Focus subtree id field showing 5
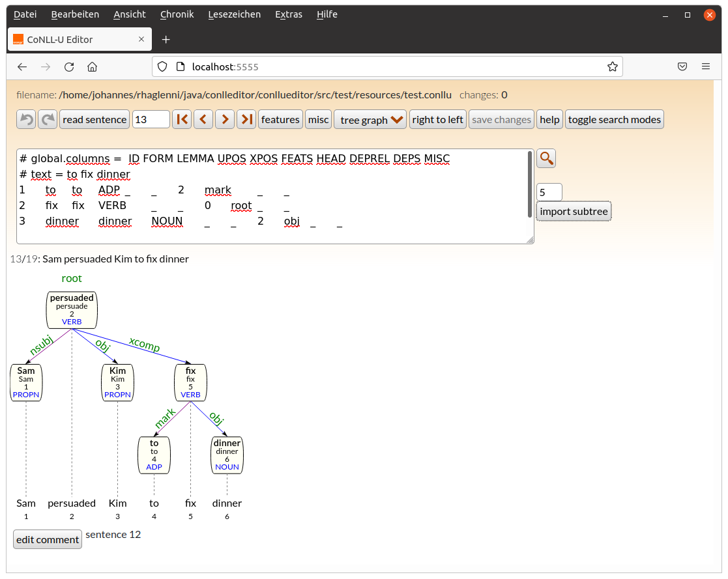The width and height of the screenshot is (728, 579). (x=549, y=192)
